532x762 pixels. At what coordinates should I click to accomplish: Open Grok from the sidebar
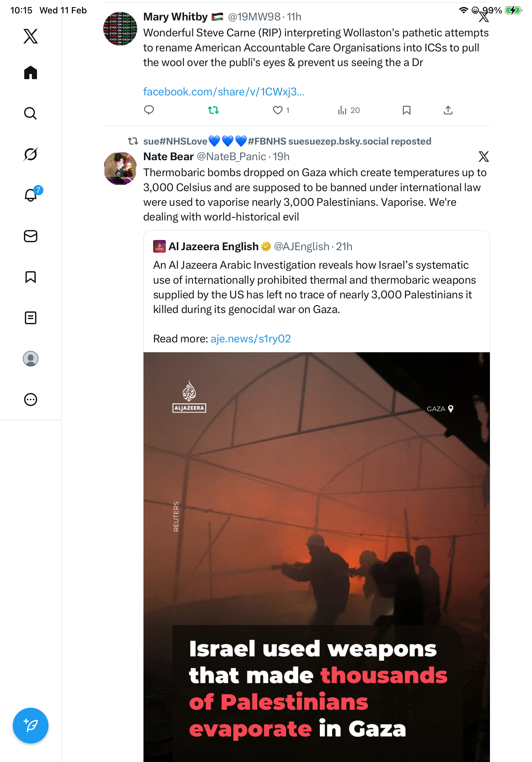(x=31, y=154)
